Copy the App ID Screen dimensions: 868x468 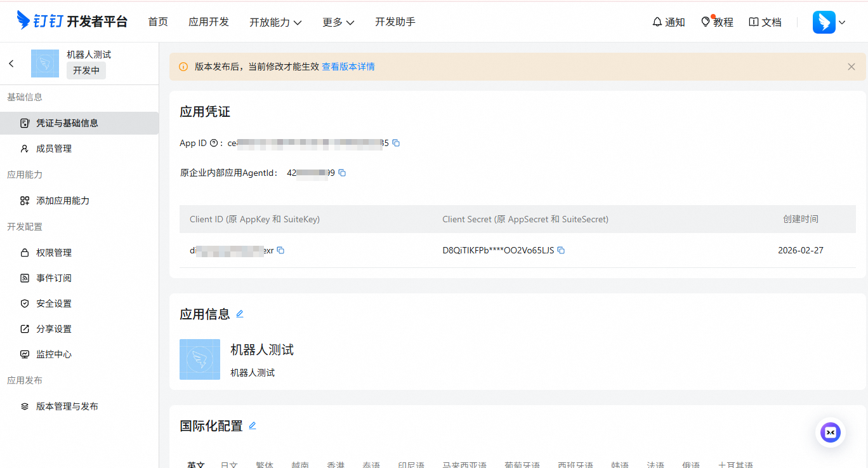click(x=397, y=143)
